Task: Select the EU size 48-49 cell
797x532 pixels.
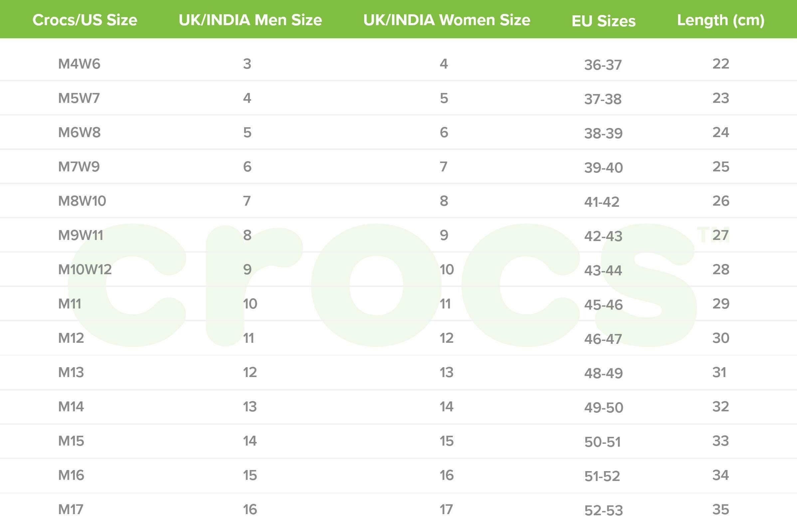Action: (x=603, y=373)
